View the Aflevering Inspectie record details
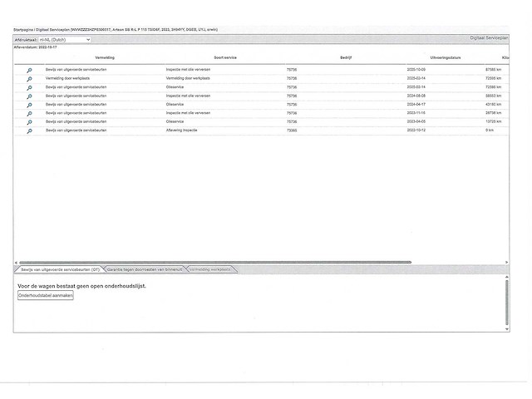Screen dimensions: 532x399 pos(30,131)
